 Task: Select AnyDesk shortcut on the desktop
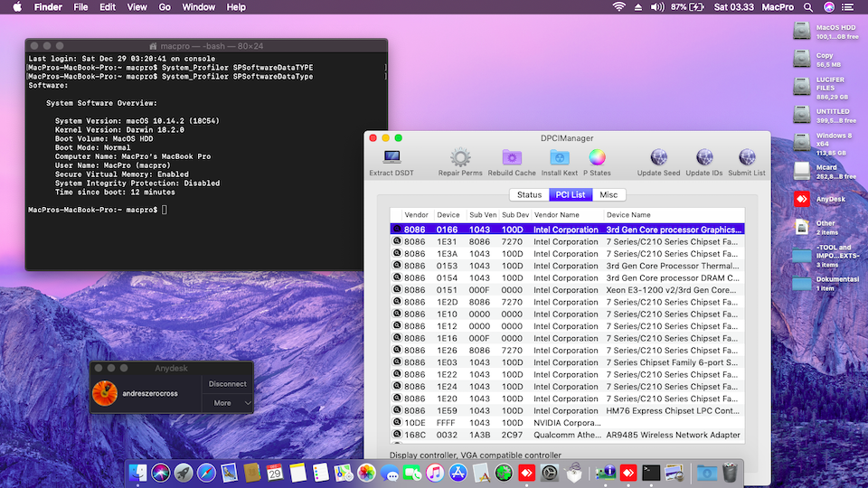tap(802, 199)
